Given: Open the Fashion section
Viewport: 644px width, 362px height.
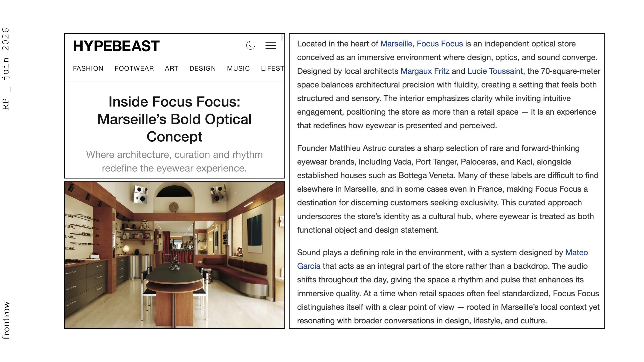Looking at the screenshot, I should (x=88, y=68).
